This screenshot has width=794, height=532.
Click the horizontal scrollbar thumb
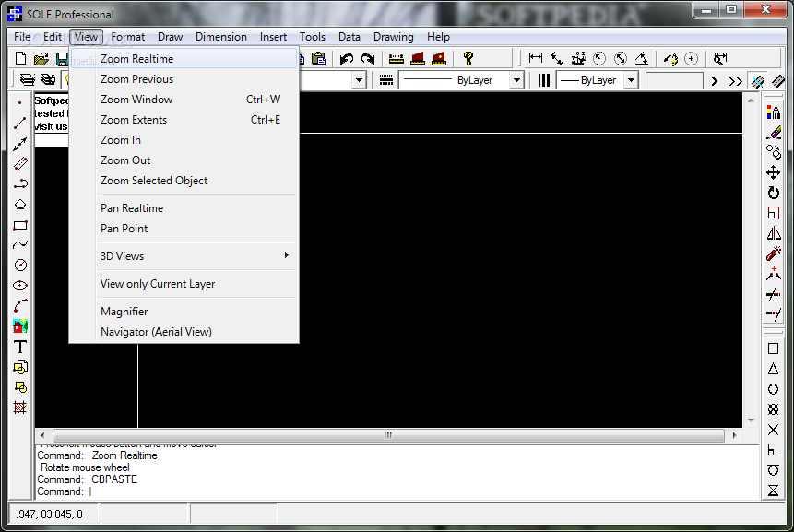pyautogui.click(x=388, y=435)
